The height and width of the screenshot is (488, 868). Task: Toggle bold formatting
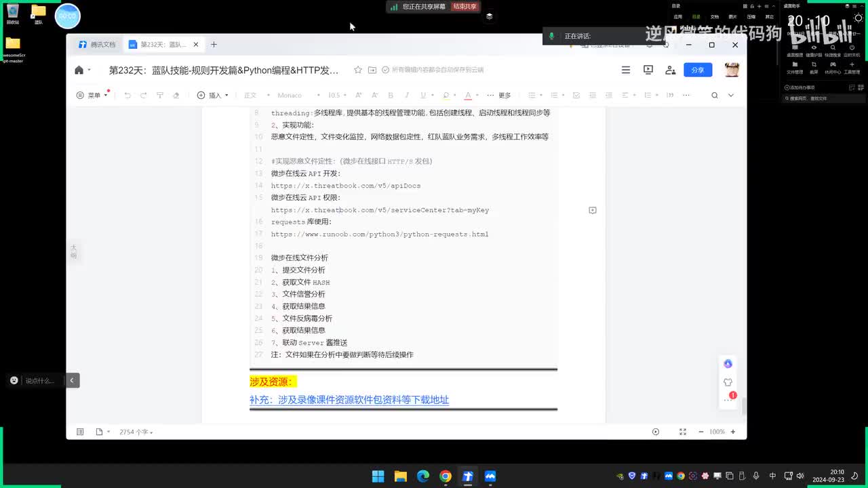pos(391,96)
